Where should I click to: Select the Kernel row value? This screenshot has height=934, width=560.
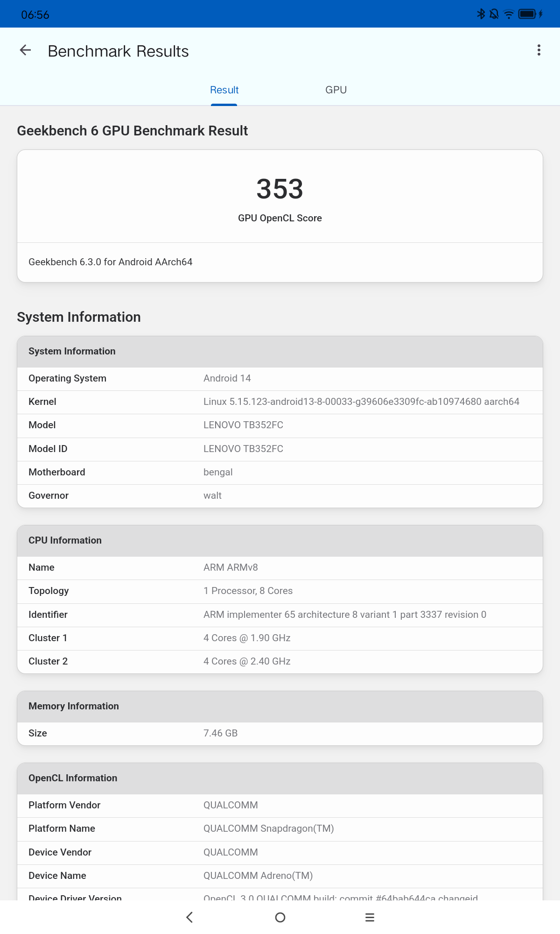click(x=361, y=402)
